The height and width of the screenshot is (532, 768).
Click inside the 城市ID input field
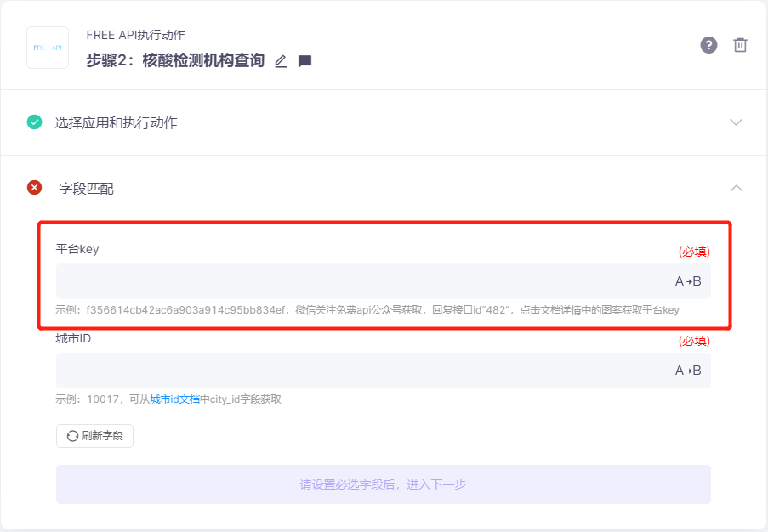[340, 371]
